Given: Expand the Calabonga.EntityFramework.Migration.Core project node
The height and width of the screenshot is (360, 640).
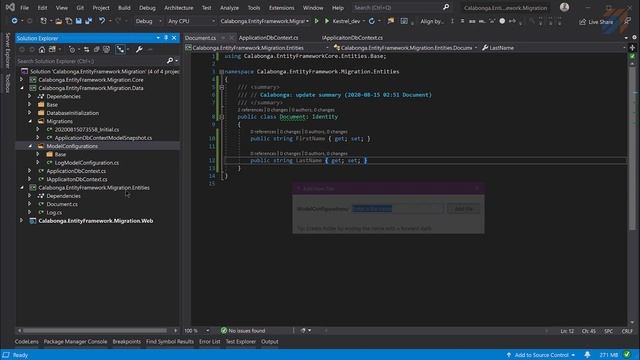Looking at the screenshot, I should coord(22,80).
